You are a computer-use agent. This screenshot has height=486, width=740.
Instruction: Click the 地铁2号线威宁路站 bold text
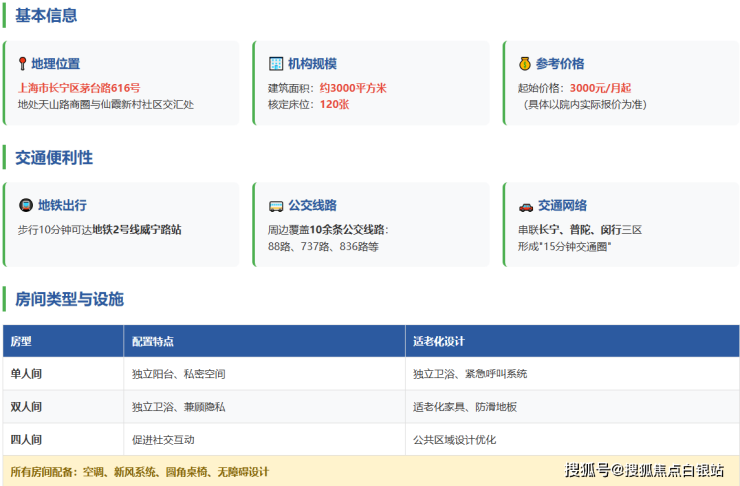pos(137,229)
